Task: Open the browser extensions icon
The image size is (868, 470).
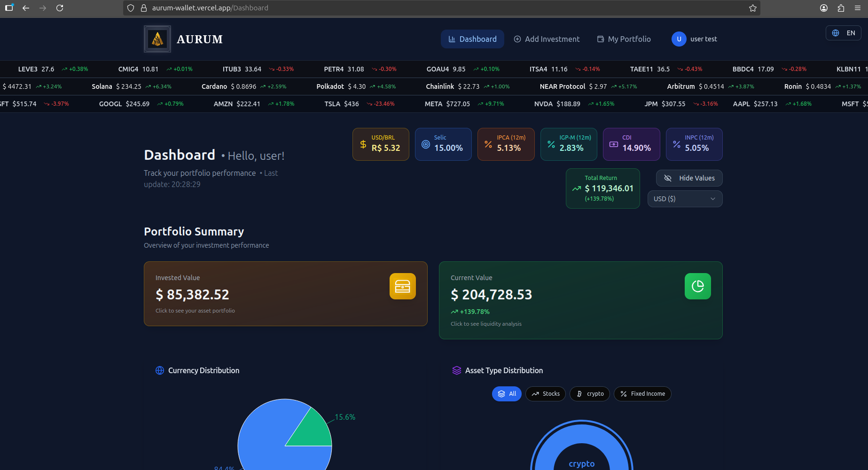Action: [841, 8]
